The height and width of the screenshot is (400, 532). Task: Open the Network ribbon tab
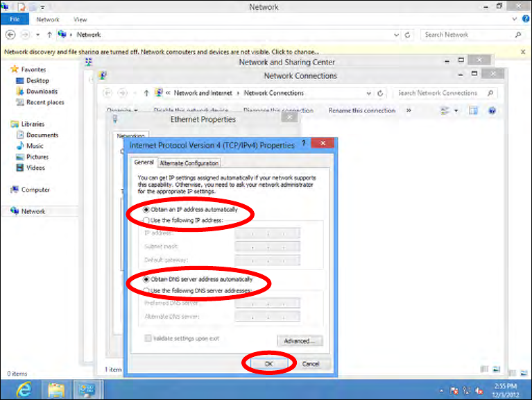48,19
